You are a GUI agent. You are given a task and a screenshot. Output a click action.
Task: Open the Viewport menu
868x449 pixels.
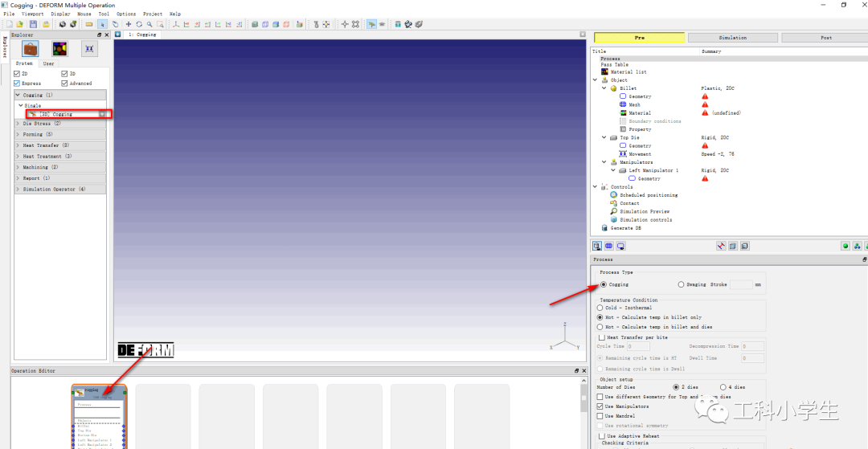point(33,14)
